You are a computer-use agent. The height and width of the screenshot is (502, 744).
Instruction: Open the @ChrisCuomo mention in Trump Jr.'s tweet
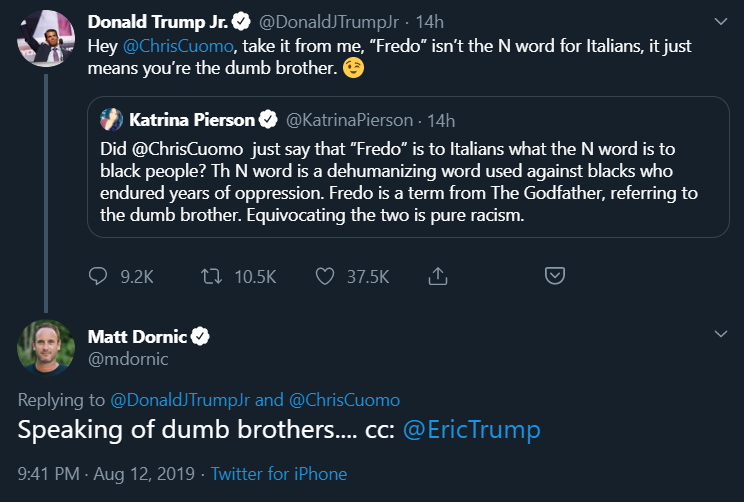(x=178, y=46)
